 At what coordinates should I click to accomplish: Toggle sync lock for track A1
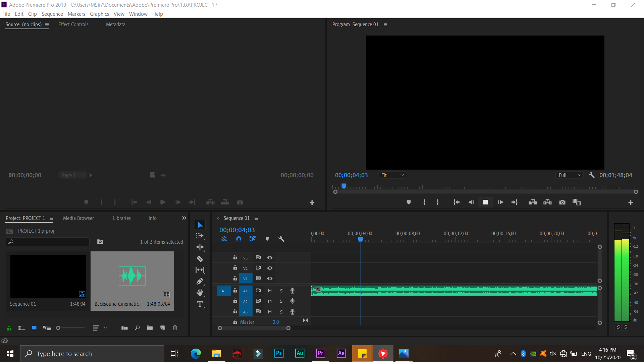258,291
